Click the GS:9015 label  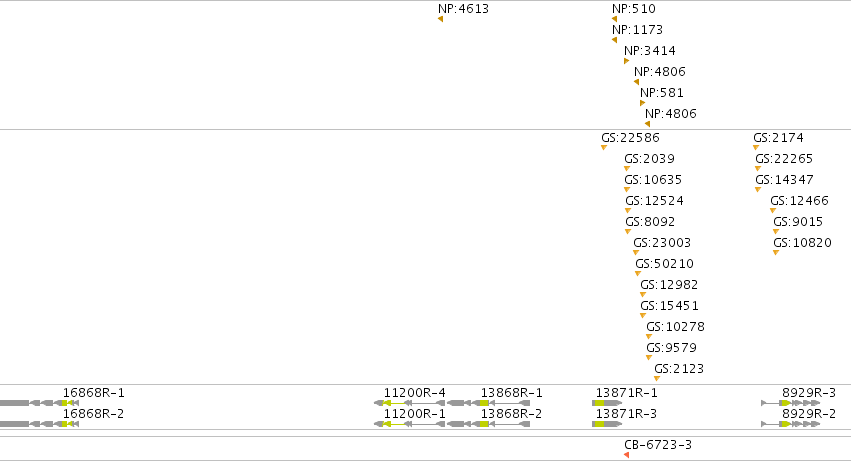click(798, 222)
